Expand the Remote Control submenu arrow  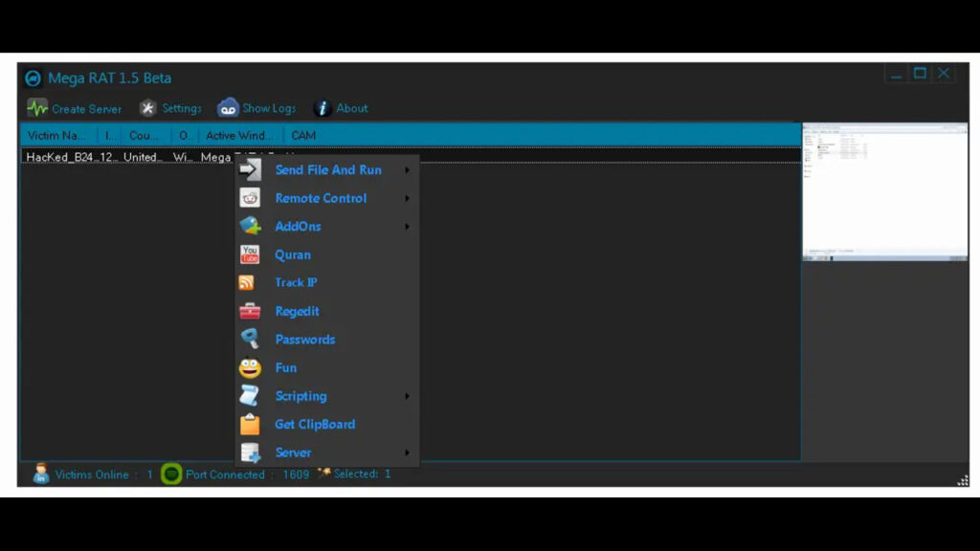[x=407, y=198]
